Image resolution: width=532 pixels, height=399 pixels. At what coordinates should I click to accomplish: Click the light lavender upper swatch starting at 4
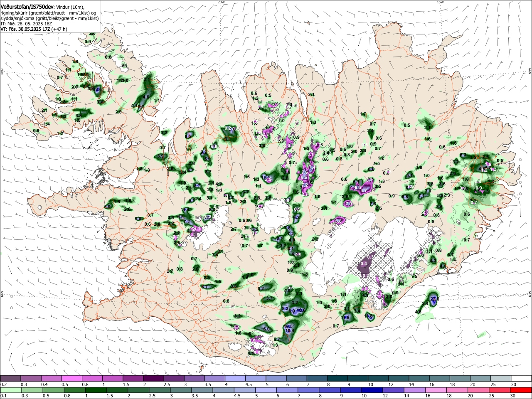click(x=235, y=379)
